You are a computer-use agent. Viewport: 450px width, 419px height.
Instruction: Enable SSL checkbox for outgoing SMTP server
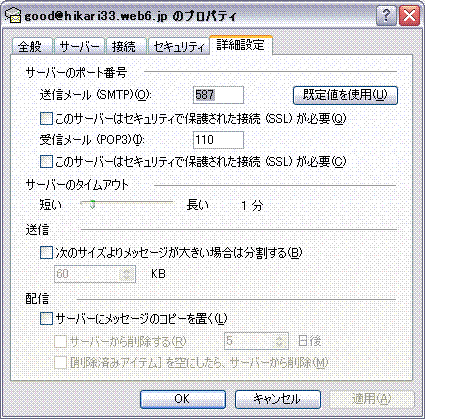(x=46, y=118)
